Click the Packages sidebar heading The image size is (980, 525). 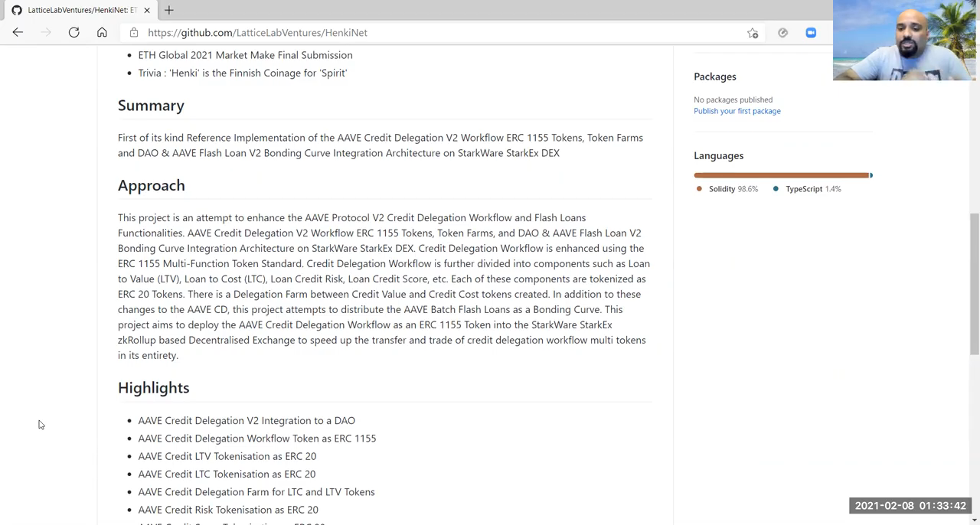[714, 77]
